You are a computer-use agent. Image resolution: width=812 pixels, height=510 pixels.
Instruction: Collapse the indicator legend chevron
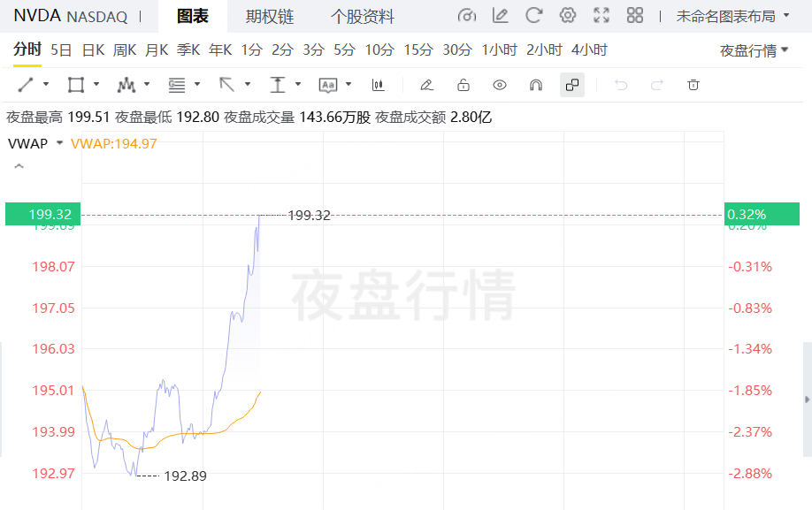pos(19,165)
